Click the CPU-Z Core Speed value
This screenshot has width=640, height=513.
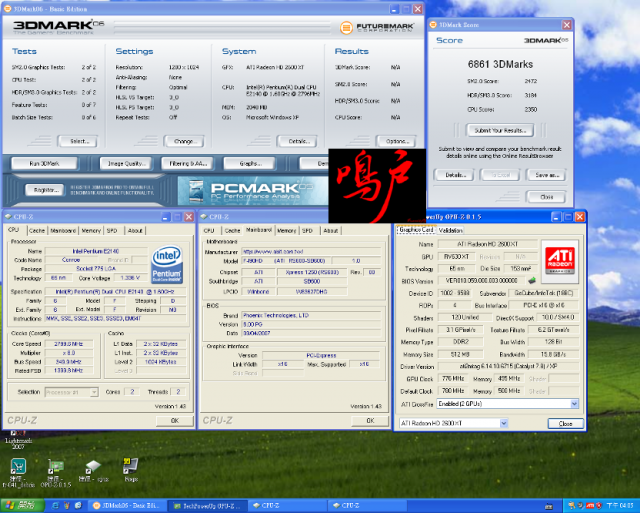point(69,344)
